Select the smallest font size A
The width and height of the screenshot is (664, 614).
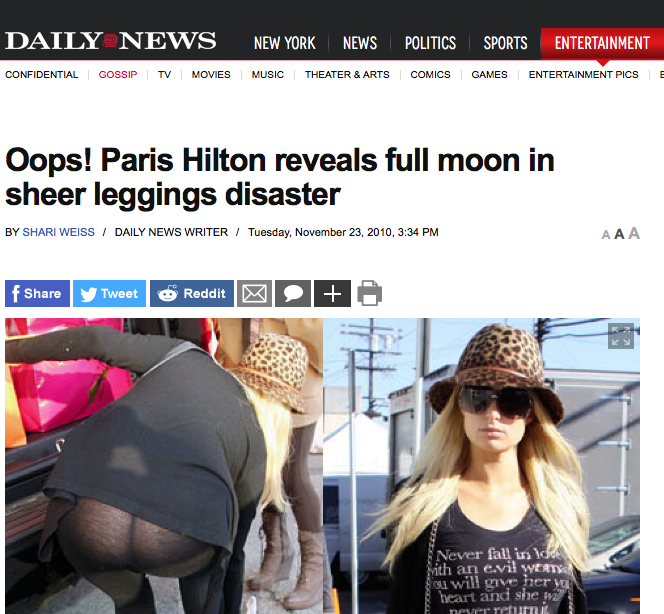coord(606,235)
